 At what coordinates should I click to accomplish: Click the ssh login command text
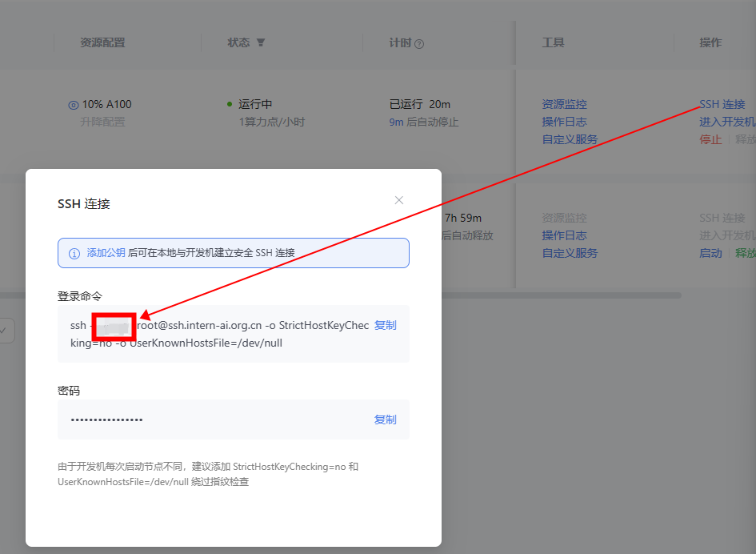coord(219,334)
